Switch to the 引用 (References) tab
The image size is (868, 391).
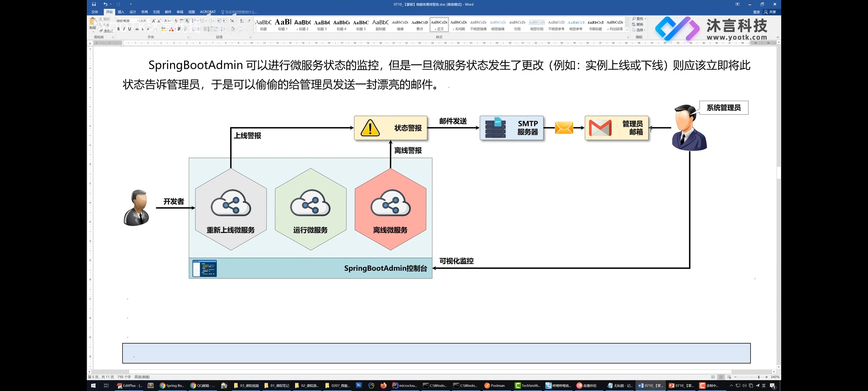[x=156, y=12]
